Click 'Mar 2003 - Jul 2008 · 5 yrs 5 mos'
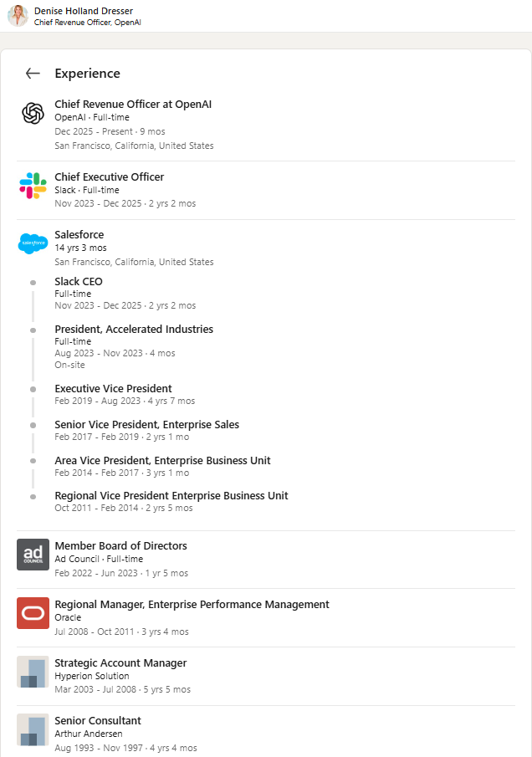Viewport: 532px width, 757px height. (x=123, y=689)
